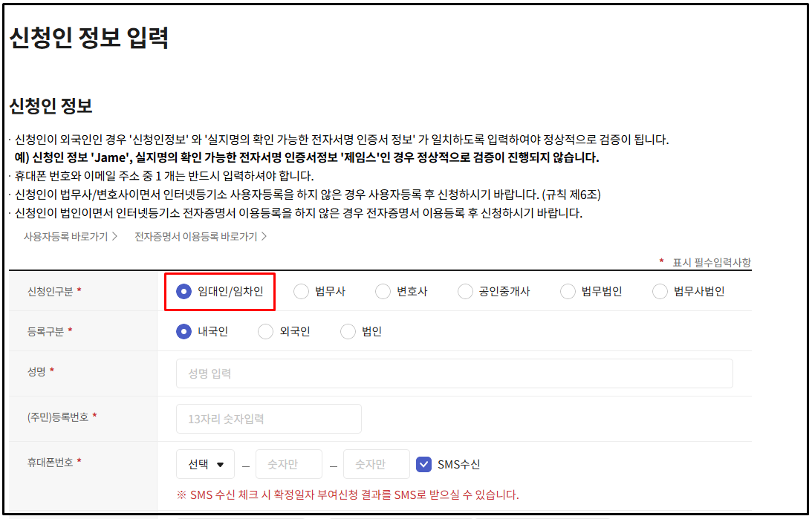
Task: Select the 공인중개사 radio option
Action: [x=466, y=292]
